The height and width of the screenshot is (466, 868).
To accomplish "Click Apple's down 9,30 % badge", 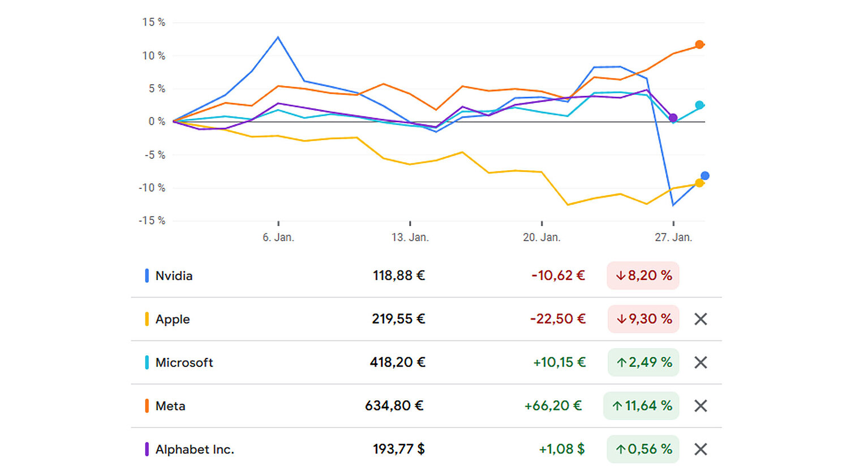I will (x=643, y=319).
